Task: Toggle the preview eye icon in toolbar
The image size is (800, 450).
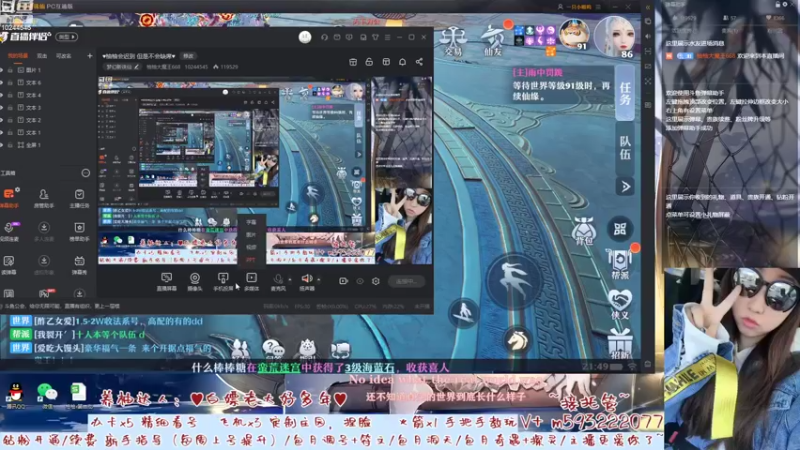Action: (x=360, y=281)
